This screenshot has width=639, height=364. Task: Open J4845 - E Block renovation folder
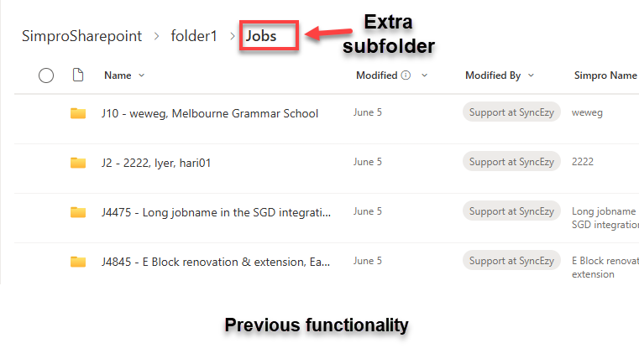[216, 262]
